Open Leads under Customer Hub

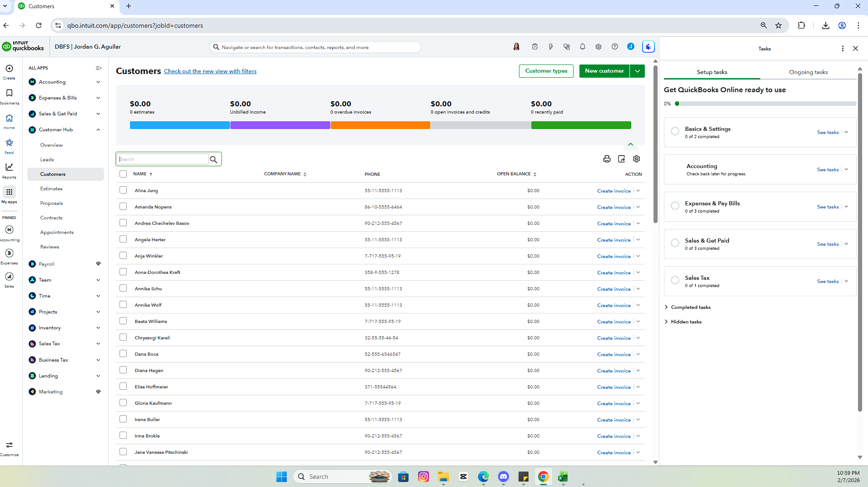[x=47, y=159]
